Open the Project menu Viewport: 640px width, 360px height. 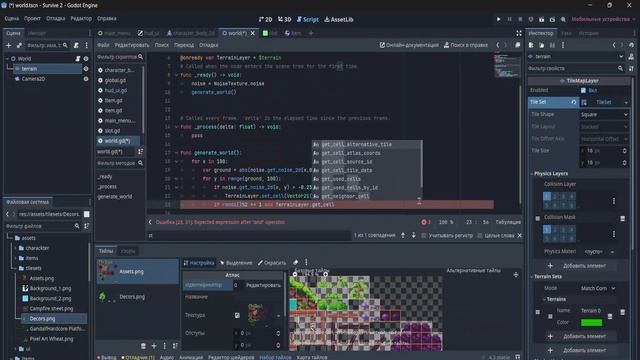[32, 19]
